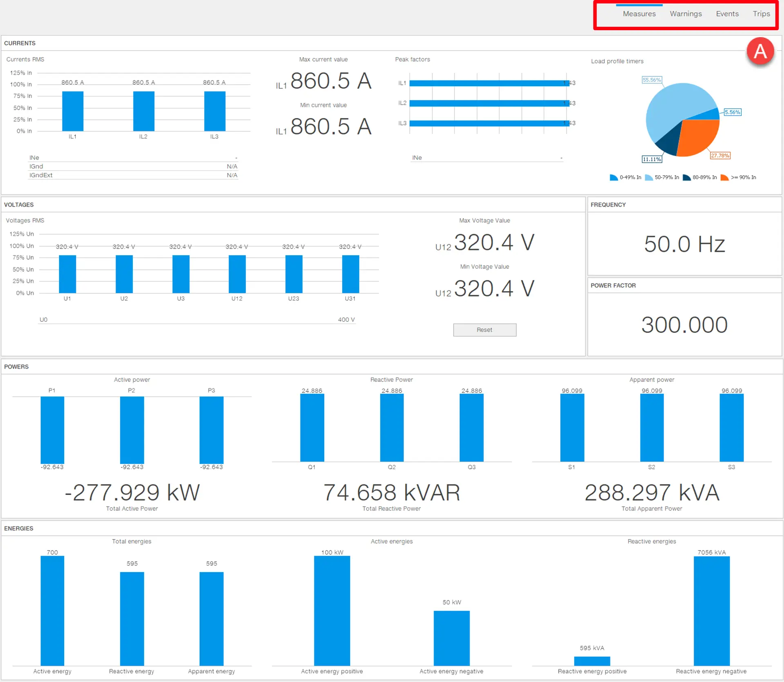The image size is (784, 682).
Task: Click the IL2 peak factor bar
Action: [x=489, y=103]
